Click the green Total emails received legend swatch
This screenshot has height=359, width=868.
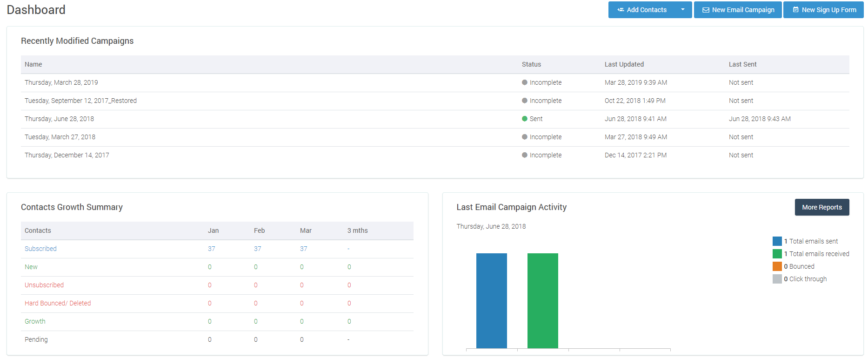[x=777, y=254]
